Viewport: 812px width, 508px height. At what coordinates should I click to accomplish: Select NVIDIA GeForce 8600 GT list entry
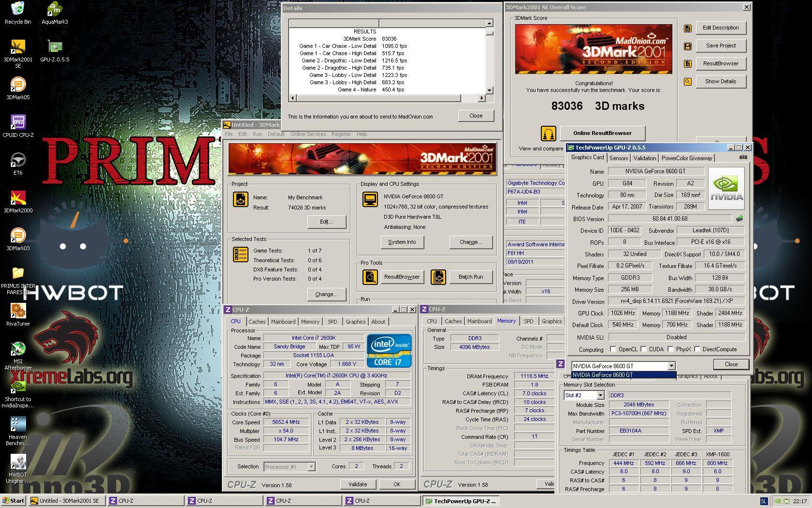tap(623, 375)
